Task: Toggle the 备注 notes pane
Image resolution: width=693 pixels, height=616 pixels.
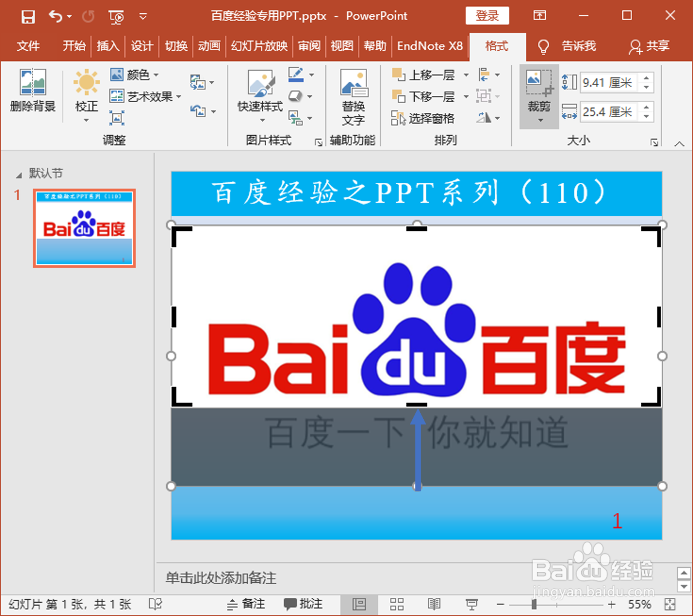Action: click(246, 604)
